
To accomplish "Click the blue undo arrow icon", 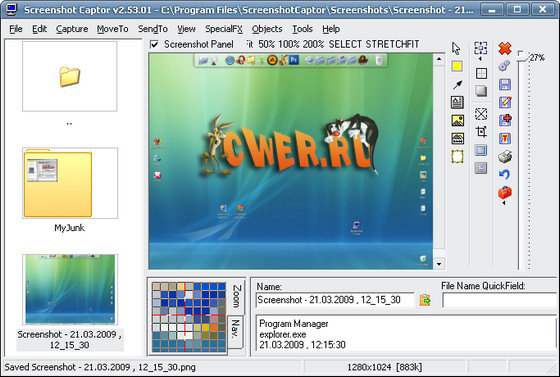I will (504, 174).
